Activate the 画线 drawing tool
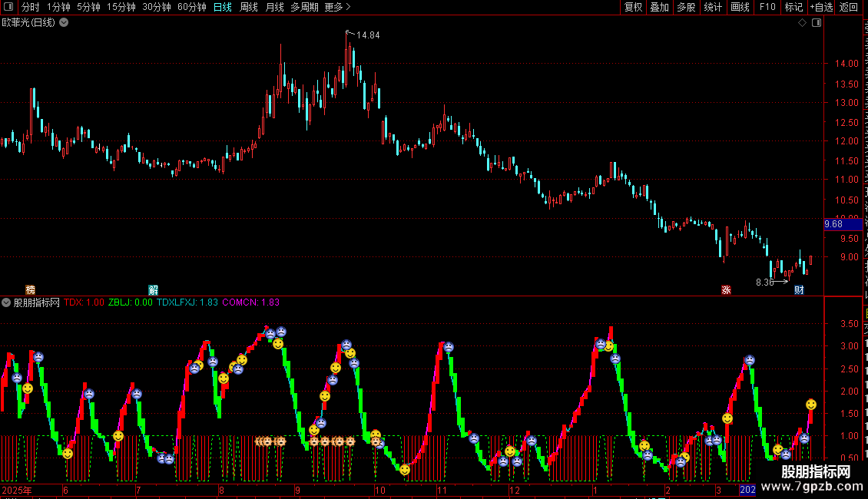Viewport: 868px width, 499px height. coord(740,7)
